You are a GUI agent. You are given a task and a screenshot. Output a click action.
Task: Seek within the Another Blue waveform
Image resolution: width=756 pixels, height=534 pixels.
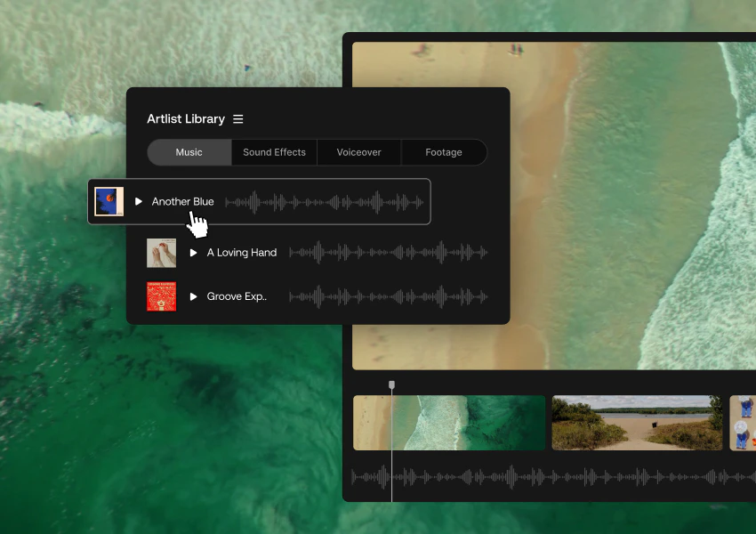(325, 203)
